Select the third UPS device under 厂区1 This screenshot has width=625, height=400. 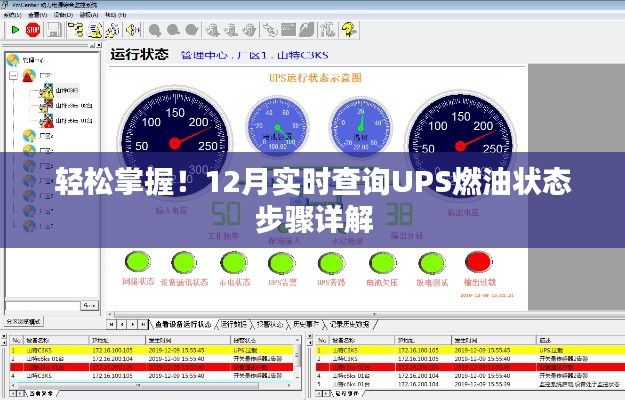[x=74, y=120]
